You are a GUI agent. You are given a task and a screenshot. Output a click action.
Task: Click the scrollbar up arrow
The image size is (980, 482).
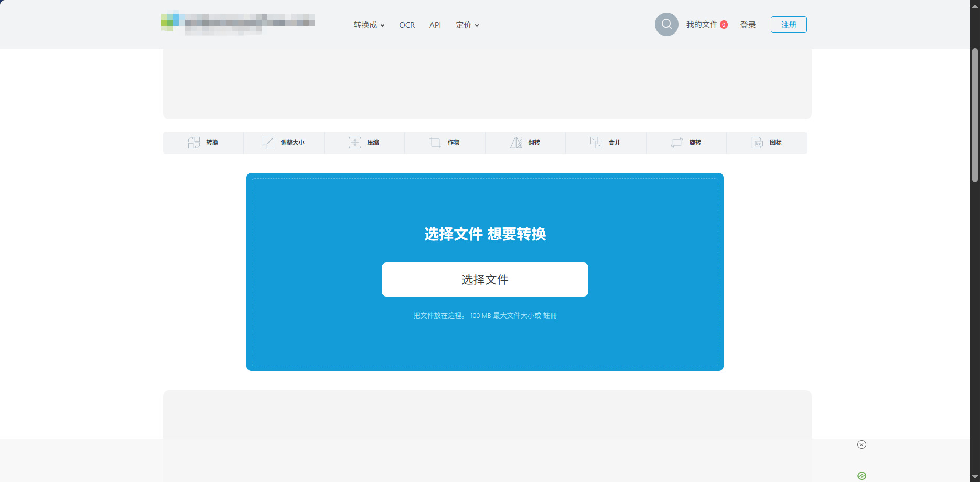(975, 5)
